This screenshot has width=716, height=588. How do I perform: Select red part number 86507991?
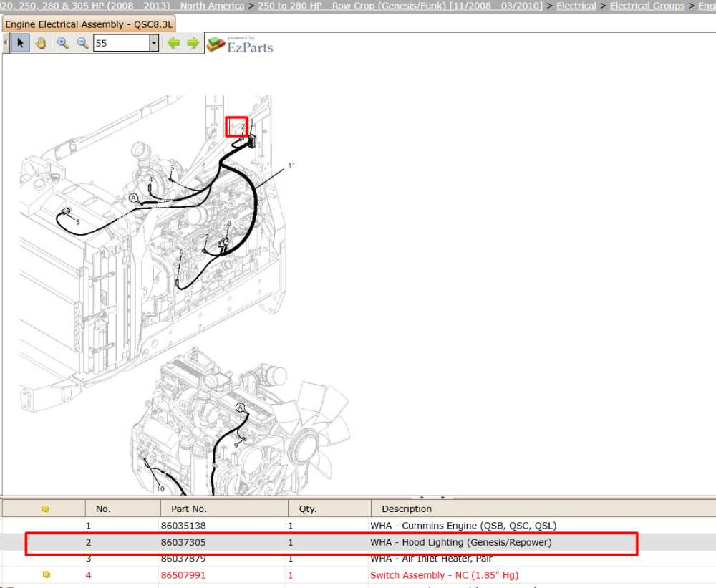(x=183, y=575)
